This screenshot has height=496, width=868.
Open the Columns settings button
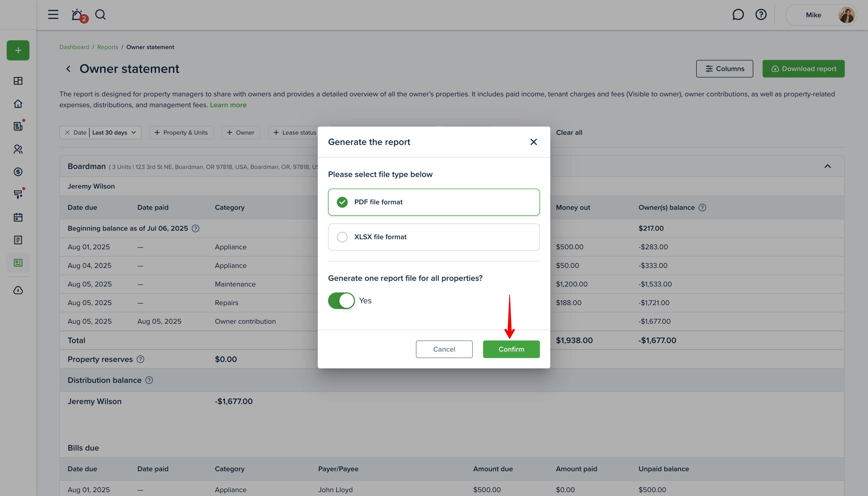tap(724, 69)
